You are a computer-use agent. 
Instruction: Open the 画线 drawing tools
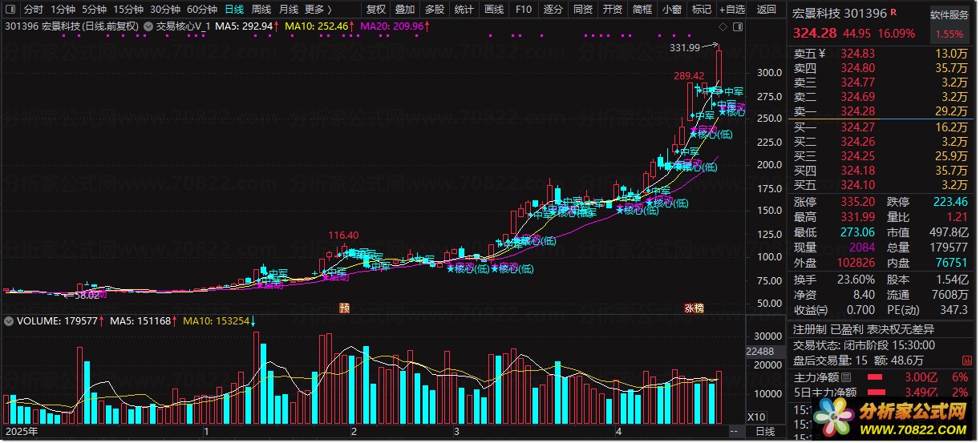click(x=494, y=10)
